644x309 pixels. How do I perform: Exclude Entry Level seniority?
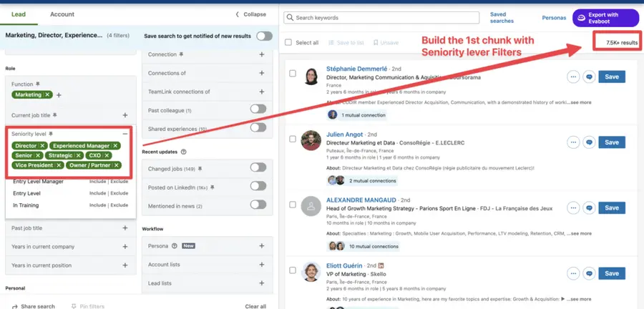pos(119,193)
